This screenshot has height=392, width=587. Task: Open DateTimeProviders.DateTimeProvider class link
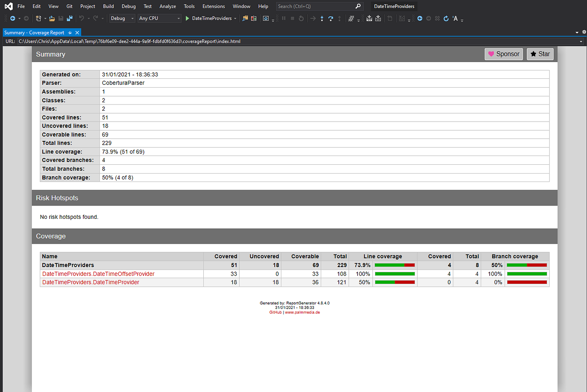[91, 282]
